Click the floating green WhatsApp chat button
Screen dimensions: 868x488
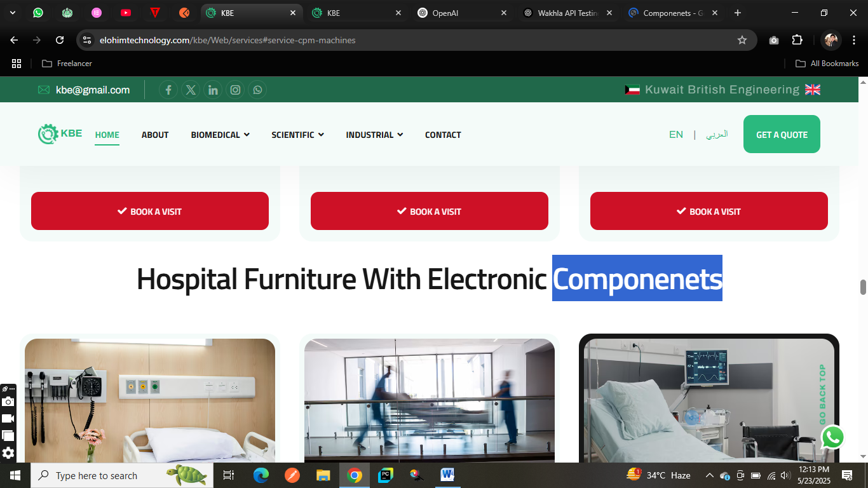point(832,437)
